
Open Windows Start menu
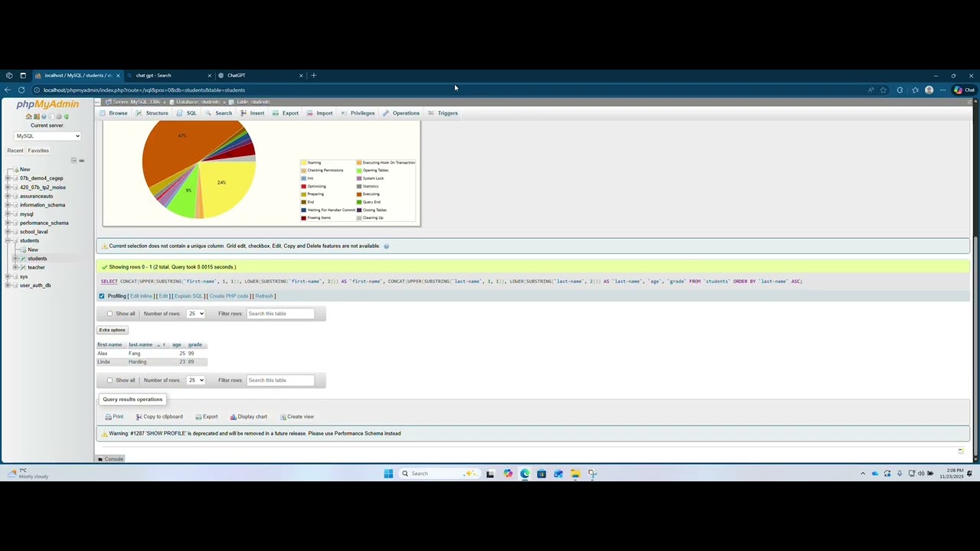pyautogui.click(x=388, y=474)
